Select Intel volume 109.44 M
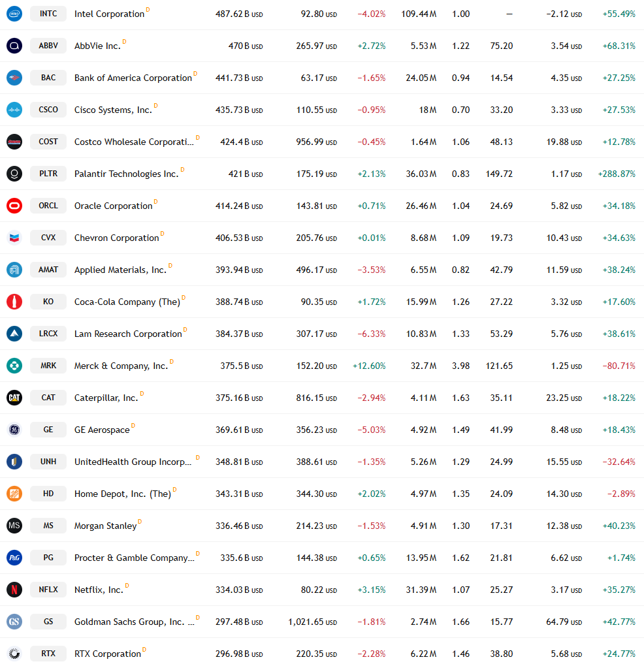The width and height of the screenshot is (644, 668). coord(419,14)
